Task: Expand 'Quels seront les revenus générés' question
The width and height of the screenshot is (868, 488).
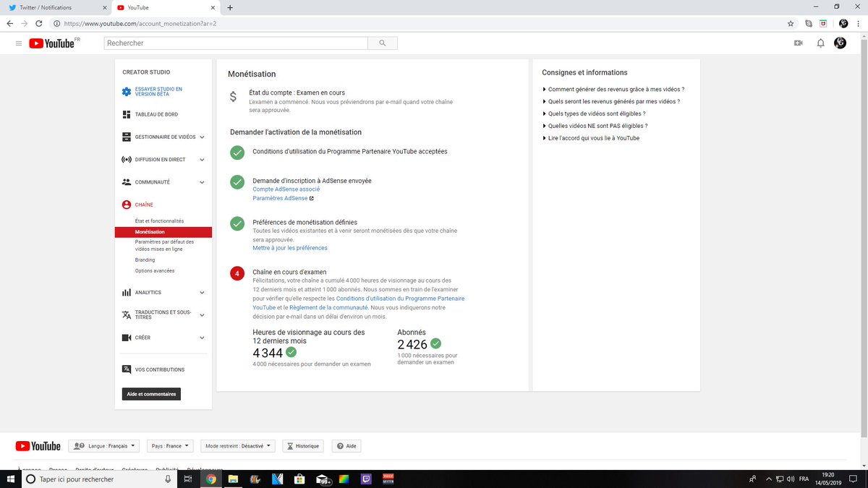Action: pyautogui.click(x=611, y=101)
